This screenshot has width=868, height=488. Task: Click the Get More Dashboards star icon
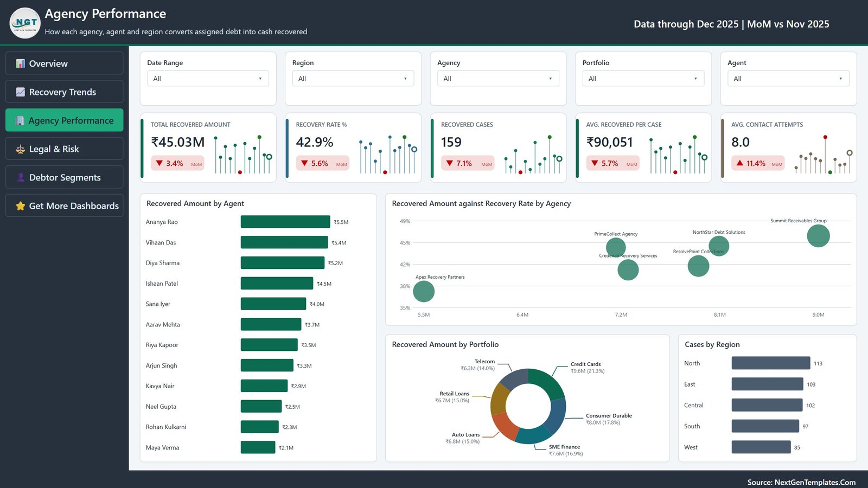(20, 206)
